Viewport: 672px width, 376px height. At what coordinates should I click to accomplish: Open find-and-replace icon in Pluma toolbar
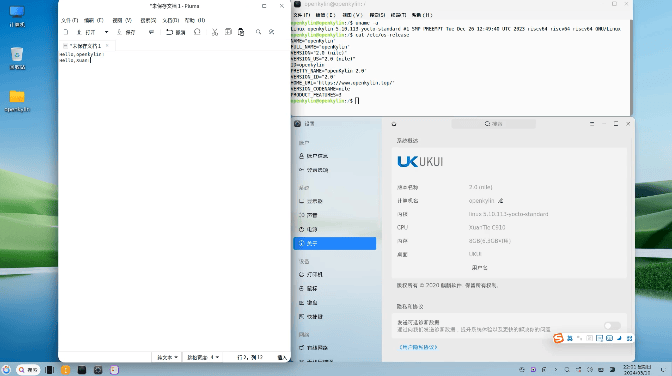pos(272,32)
